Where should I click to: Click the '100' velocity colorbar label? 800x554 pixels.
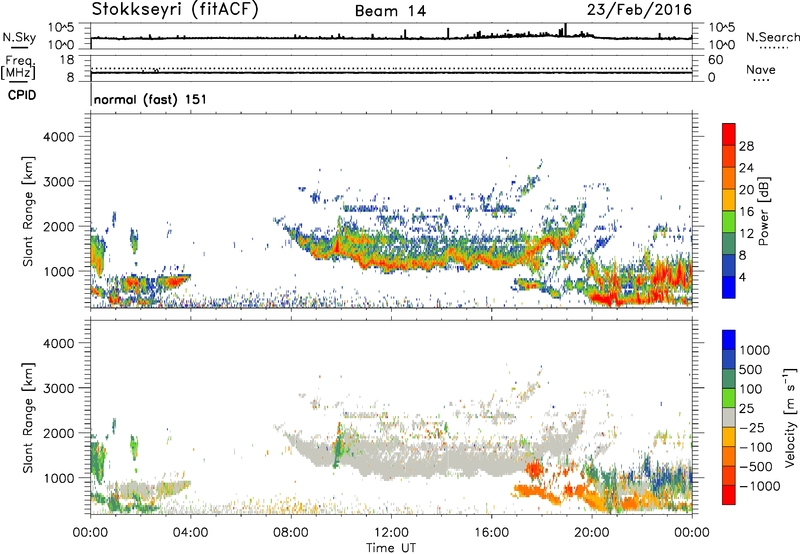coord(751,389)
